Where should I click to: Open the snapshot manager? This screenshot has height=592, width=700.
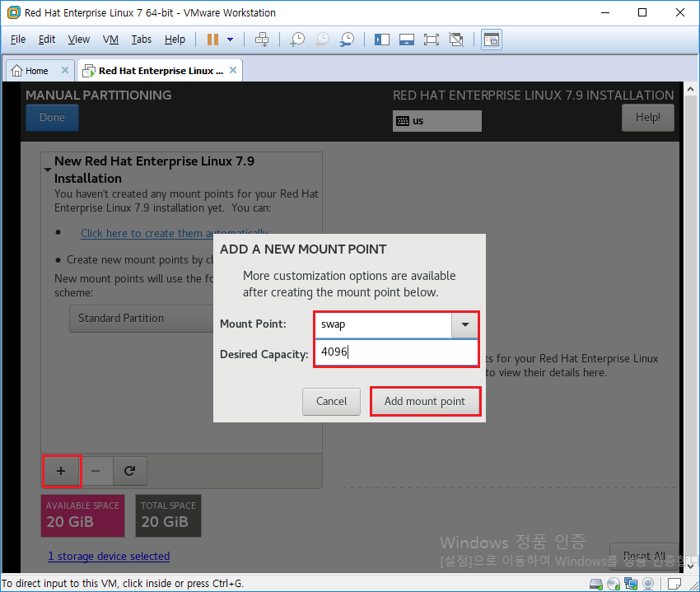tap(347, 40)
